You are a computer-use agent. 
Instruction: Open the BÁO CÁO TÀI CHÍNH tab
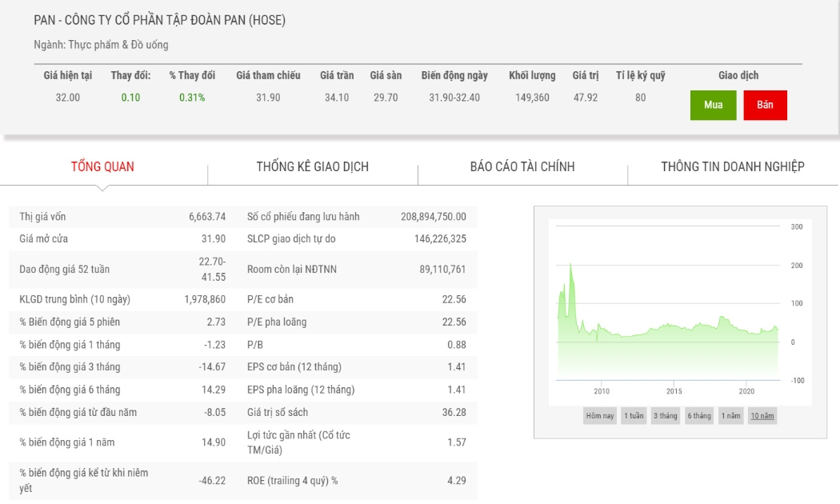pyautogui.click(x=522, y=166)
